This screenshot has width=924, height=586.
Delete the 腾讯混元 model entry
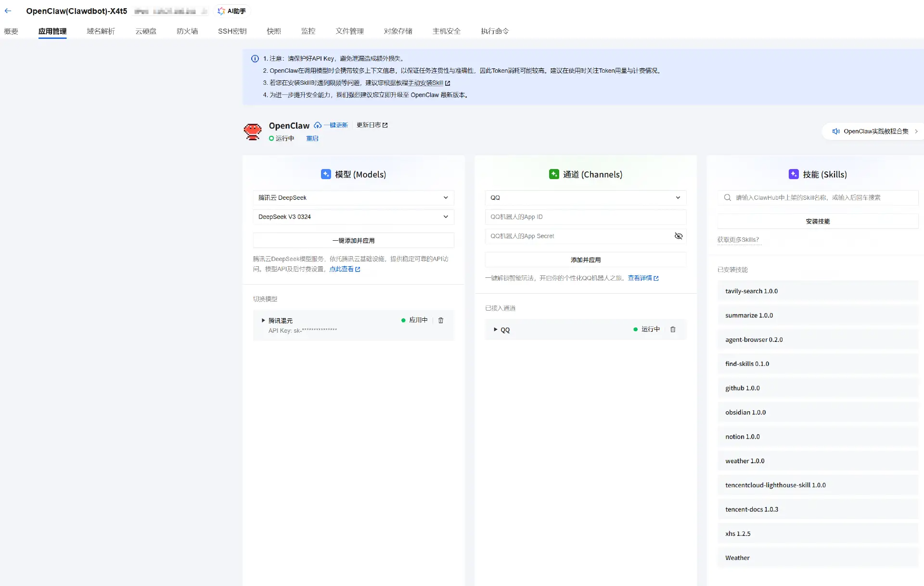point(441,320)
